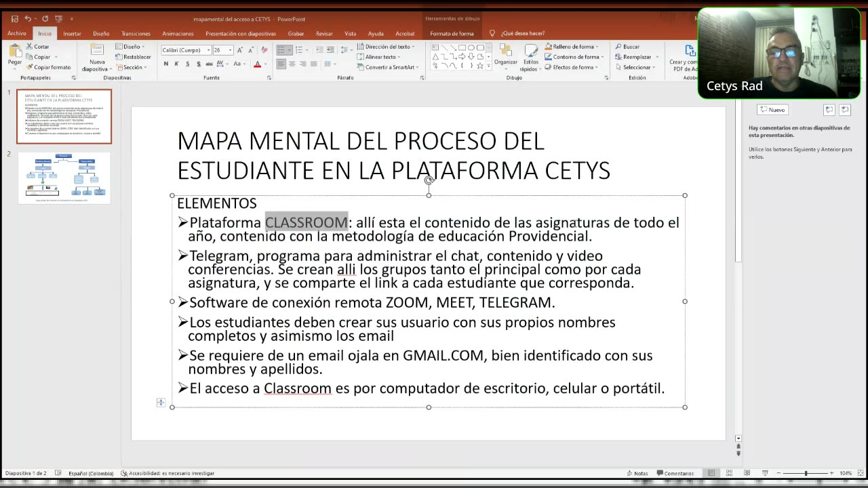The height and width of the screenshot is (488, 868).
Task: Toggle Comentarios pane in status bar
Action: click(675, 473)
